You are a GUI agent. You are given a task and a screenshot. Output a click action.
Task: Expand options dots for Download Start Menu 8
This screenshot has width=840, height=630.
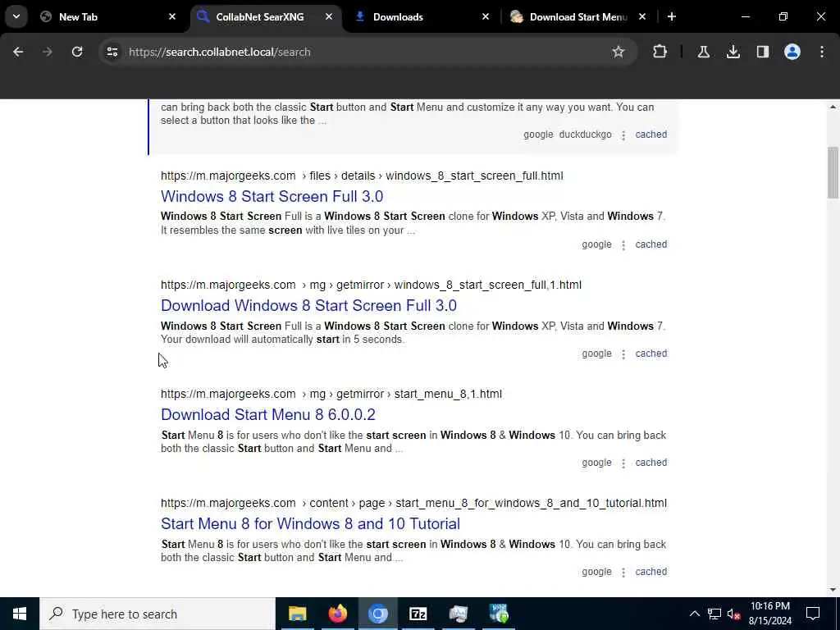623,463
